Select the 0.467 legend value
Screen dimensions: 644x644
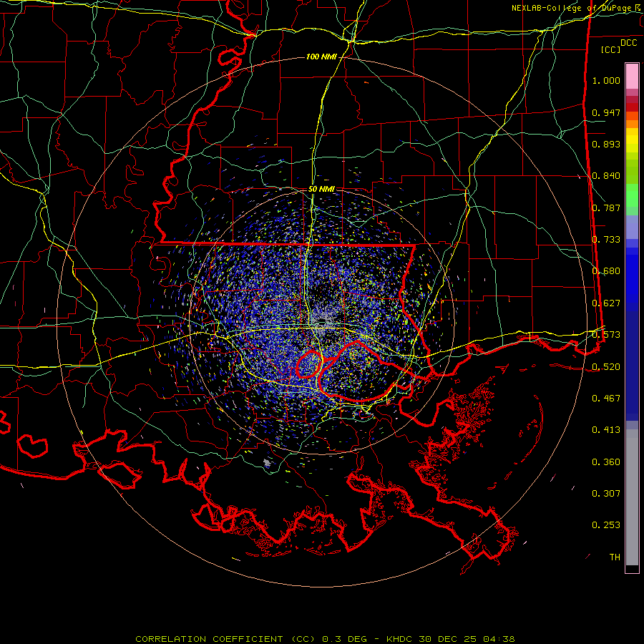[x=606, y=399]
